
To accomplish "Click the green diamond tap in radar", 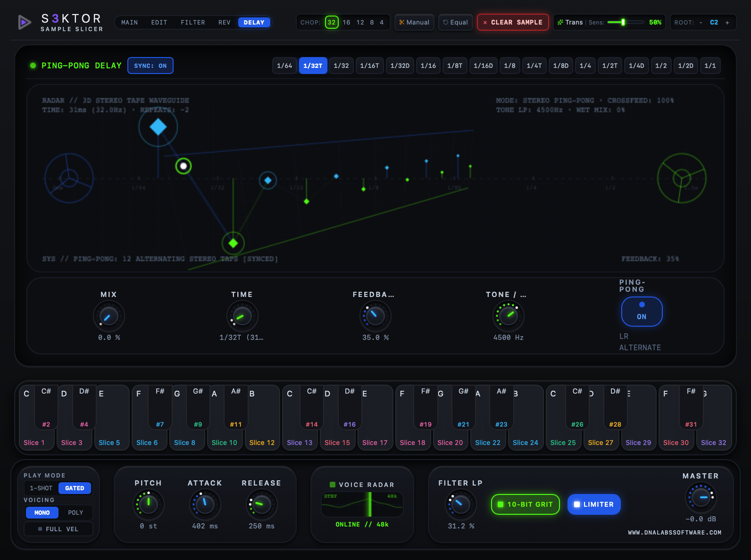I will click(x=233, y=243).
